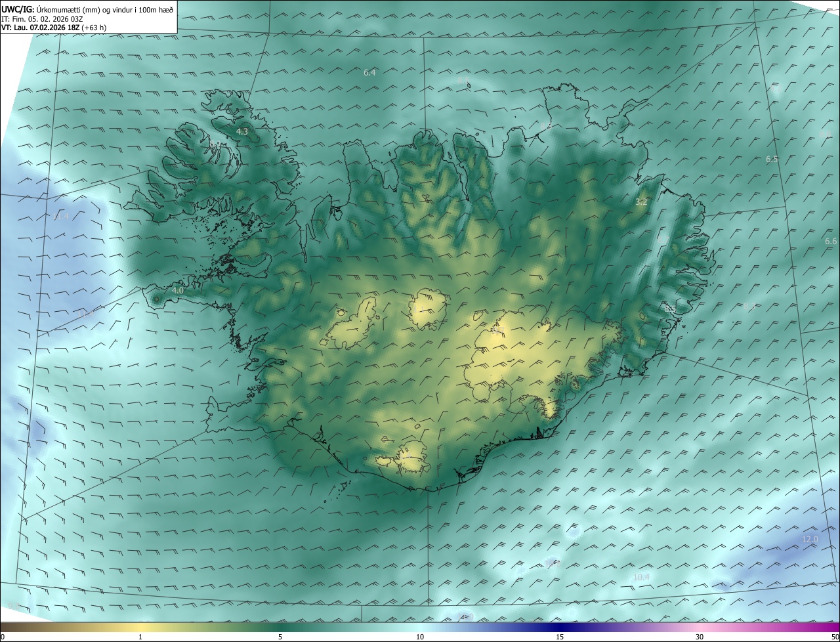Image resolution: width=840 pixels, height=642 pixels.
Task: Click the 0 tick on the color scale
Action: [3, 637]
